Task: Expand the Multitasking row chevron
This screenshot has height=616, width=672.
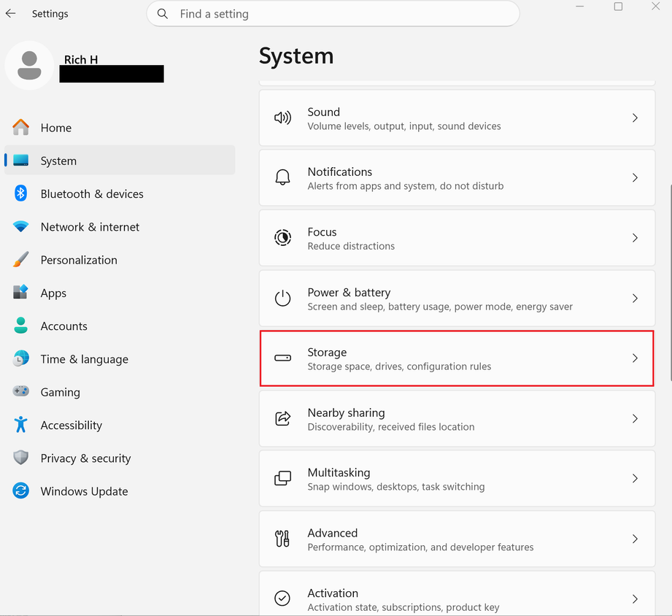Action: [x=635, y=478]
